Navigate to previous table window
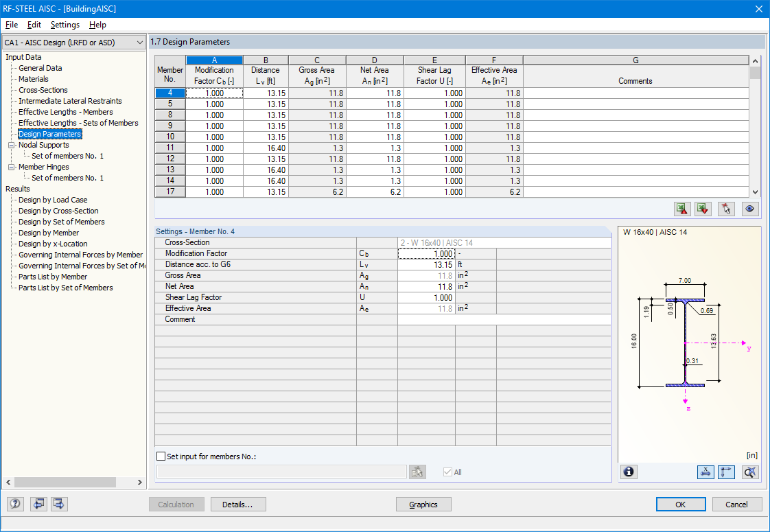This screenshot has height=532, width=770. tap(38, 504)
